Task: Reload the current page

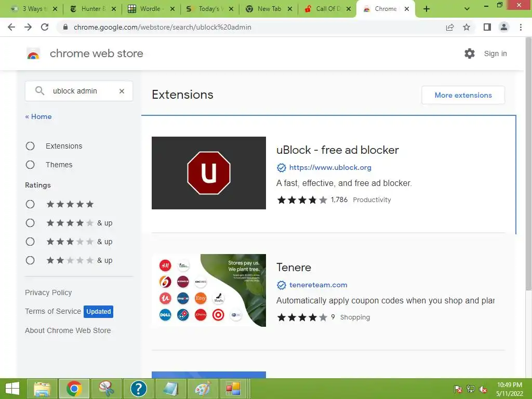Action: [45, 27]
